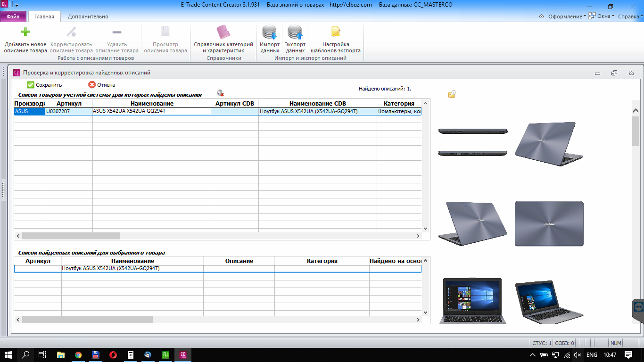Select the open laptop angled view thumbnail

(x=549, y=302)
